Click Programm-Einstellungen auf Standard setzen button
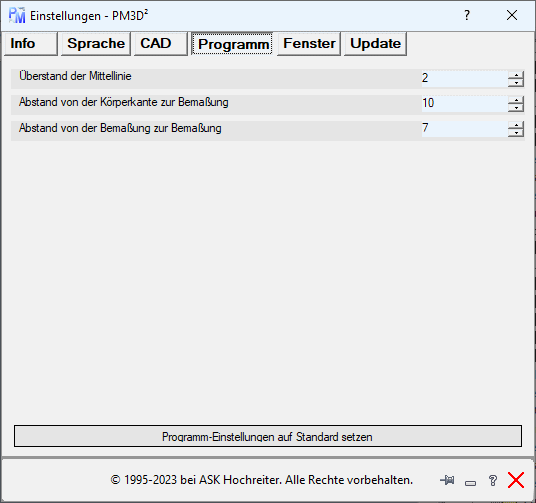Viewport: 536px width, 503px height. tap(268, 436)
